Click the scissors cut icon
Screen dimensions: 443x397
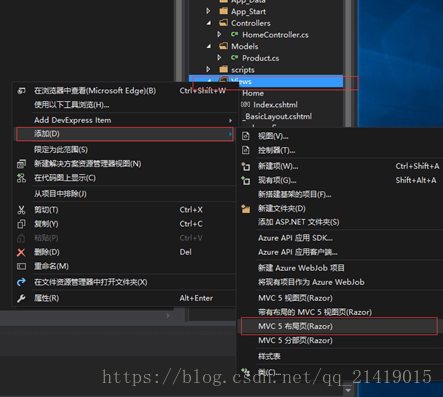coord(21,210)
